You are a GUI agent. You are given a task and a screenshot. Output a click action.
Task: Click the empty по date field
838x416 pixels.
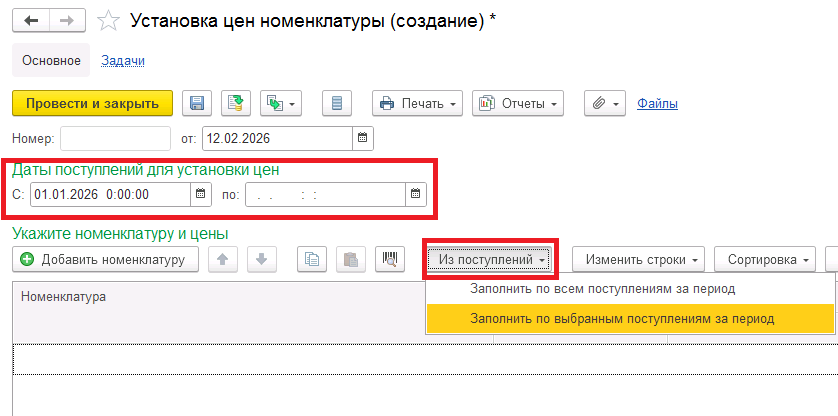[325, 195]
